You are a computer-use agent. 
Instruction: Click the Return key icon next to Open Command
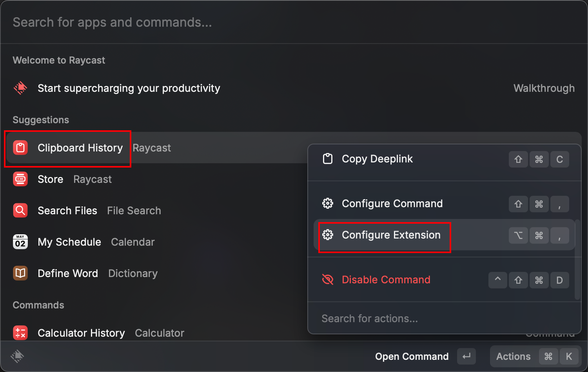coord(466,356)
